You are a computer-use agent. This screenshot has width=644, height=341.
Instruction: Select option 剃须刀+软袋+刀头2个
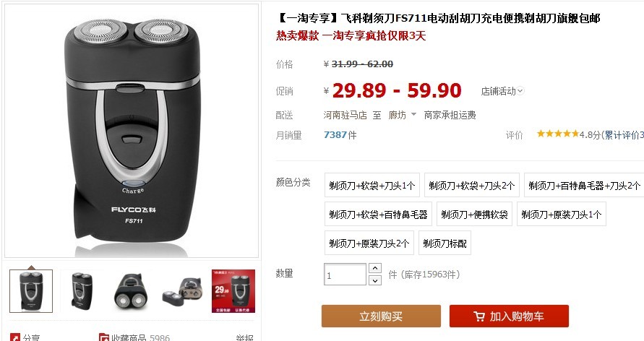472,186
